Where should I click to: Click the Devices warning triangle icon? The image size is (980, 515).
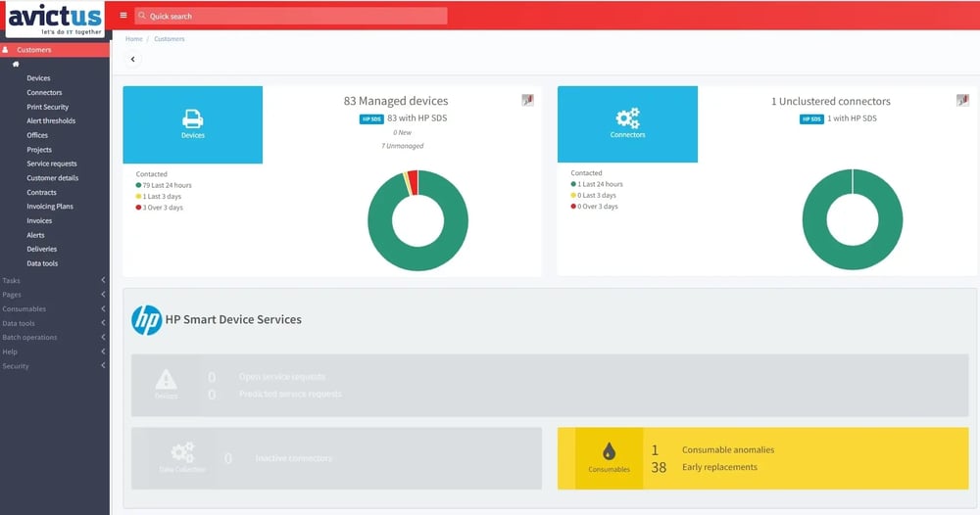click(x=166, y=379)
